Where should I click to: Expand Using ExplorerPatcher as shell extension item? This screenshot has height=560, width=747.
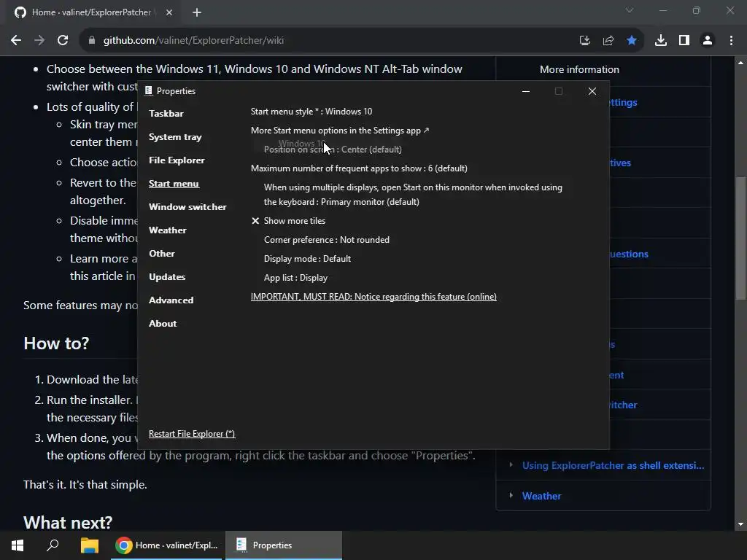point(511,464)
